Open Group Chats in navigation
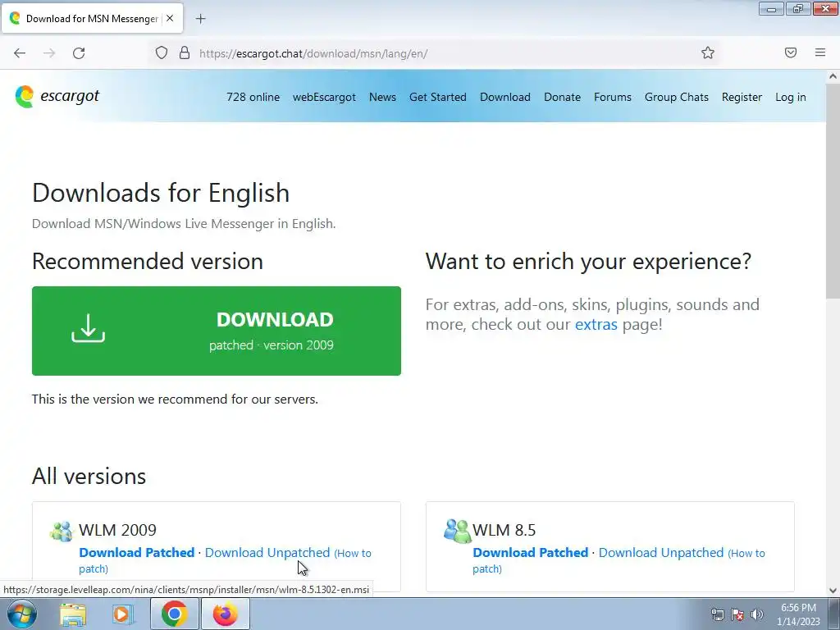840x630 pixels. click(x=677, y=97)
